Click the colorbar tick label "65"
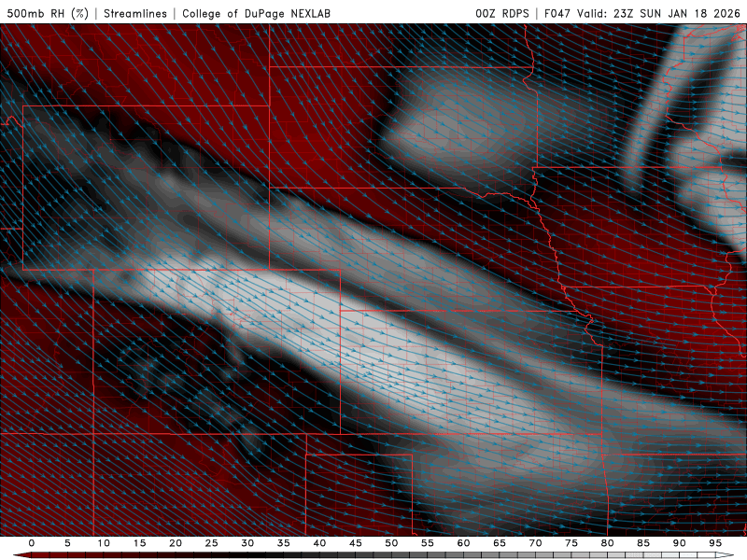The height and width of the screenshot is (560, 747). pos(500,543)
